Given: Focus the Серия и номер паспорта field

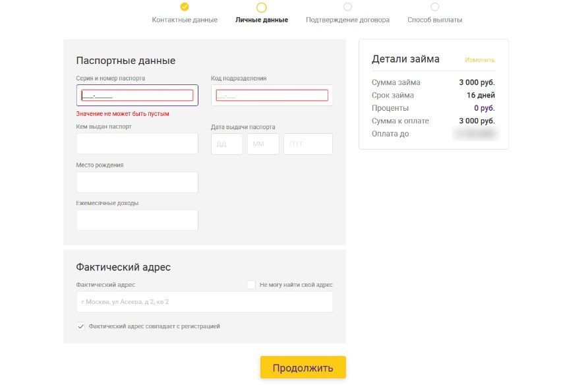Looking at the screenshot, I should pos(137,96).
